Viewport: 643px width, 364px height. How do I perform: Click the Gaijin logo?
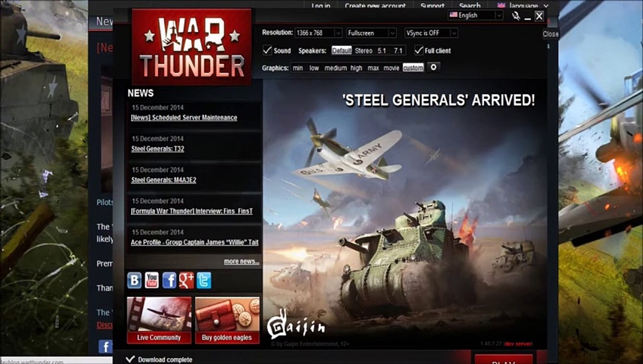pos(296,324)
